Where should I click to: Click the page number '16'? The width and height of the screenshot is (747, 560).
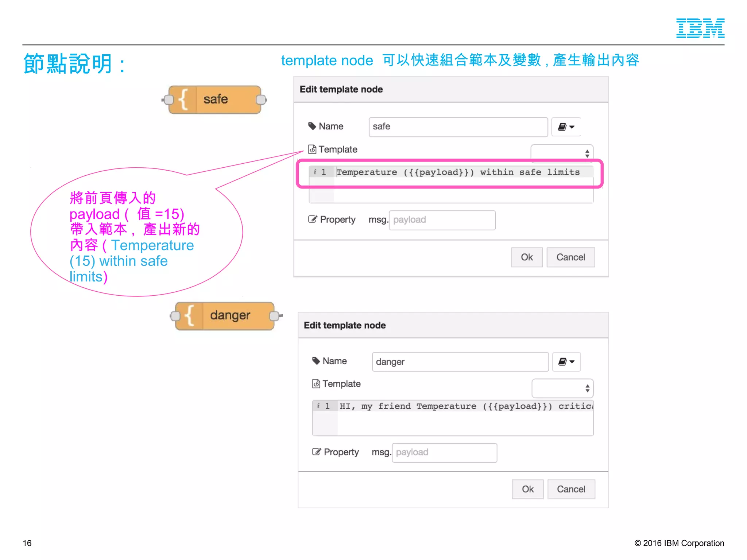[x=27, y=543]
